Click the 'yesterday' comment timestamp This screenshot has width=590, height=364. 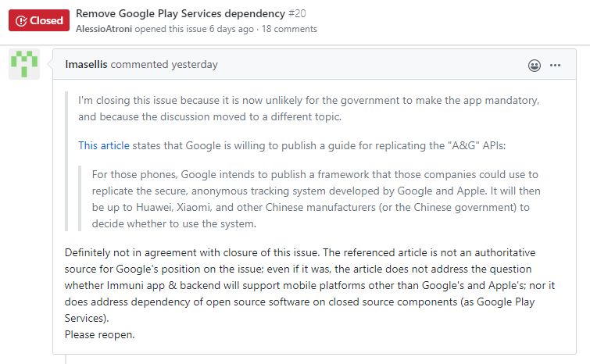[195, 64]
